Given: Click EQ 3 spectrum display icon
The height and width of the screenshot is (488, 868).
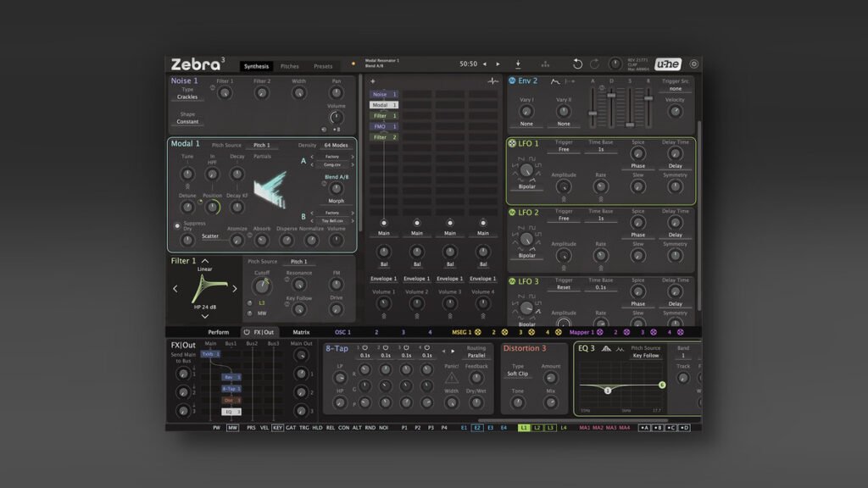Looking at the screenshot, I should [x=606, y=348].
